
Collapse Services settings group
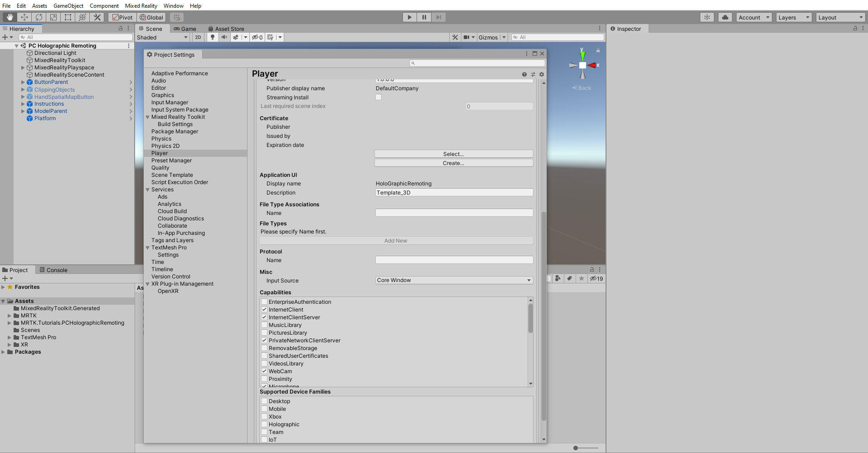pyautogui.click(x=148, y=190)
